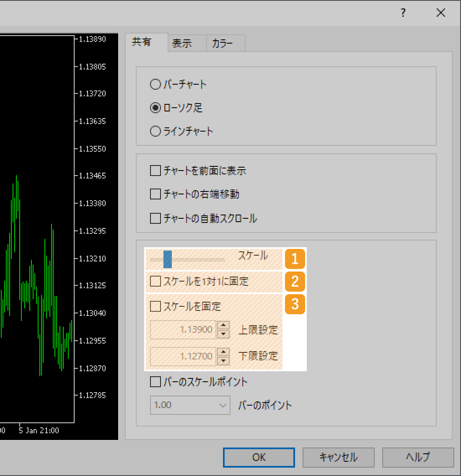461x476 pixels.
Task: Select the ローソク足 radio button
Action: click(x=155, y=108)
